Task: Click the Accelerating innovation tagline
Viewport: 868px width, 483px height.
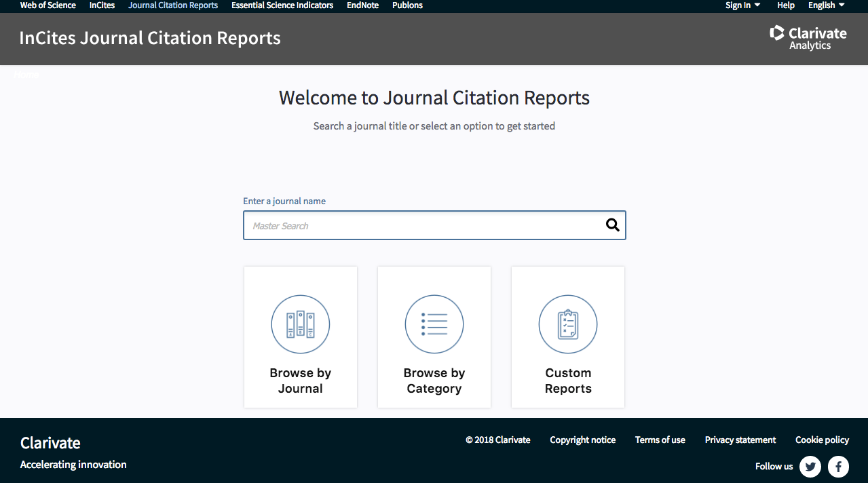Action: [73, 465]
